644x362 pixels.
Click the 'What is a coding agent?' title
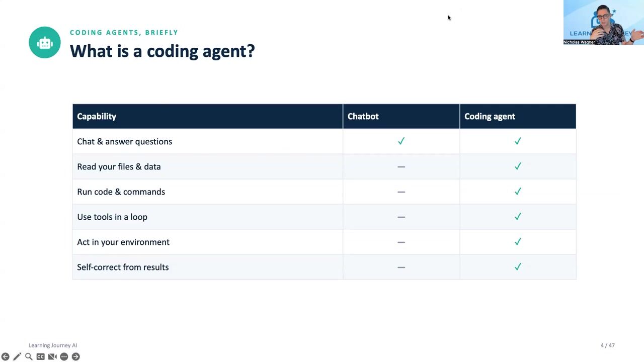162,51
